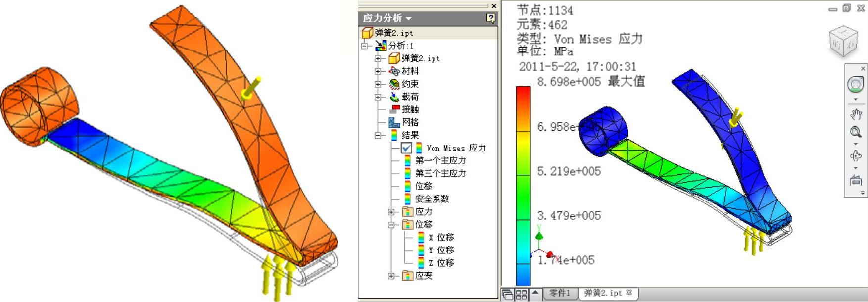The image size is (868, 302).
Task: Select 第一个主应力 result
Action: click(x=440, y=160)
